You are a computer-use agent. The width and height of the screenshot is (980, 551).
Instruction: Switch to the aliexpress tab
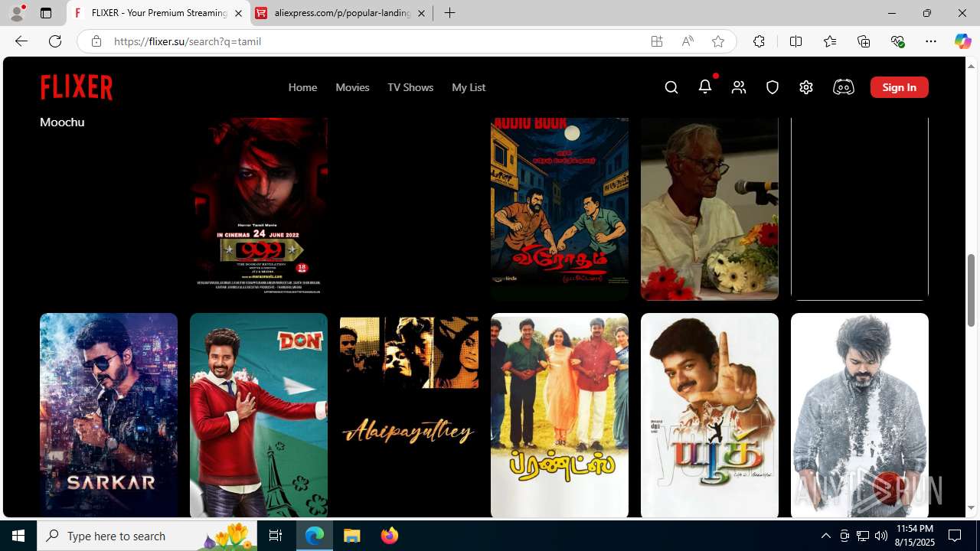tap(341, 13)
